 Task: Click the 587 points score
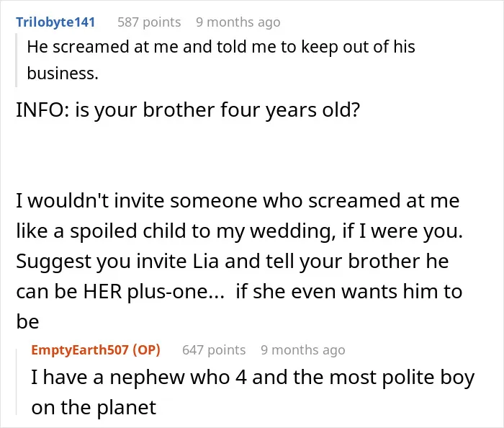(x=149, y=22)
